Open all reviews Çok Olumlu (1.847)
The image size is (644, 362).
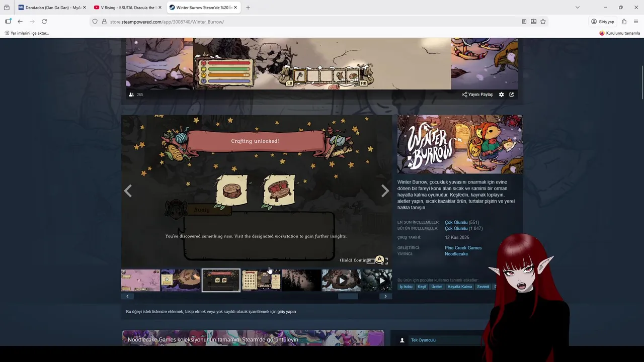(x=463, y=228)
